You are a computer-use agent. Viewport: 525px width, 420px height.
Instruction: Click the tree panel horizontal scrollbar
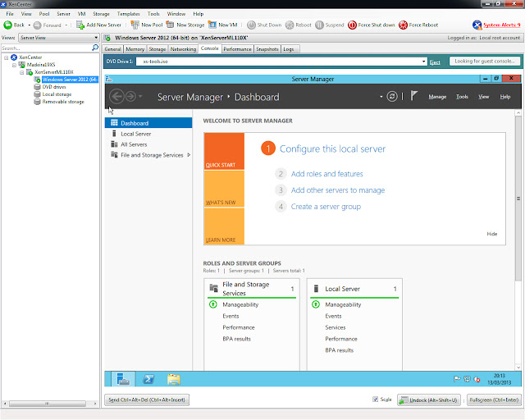(48, 404)
